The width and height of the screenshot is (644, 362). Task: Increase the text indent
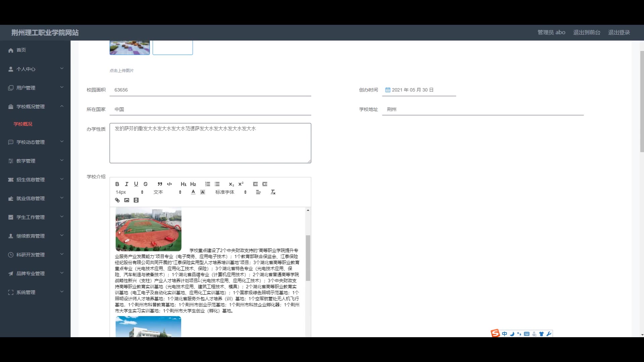click(265, 184)
